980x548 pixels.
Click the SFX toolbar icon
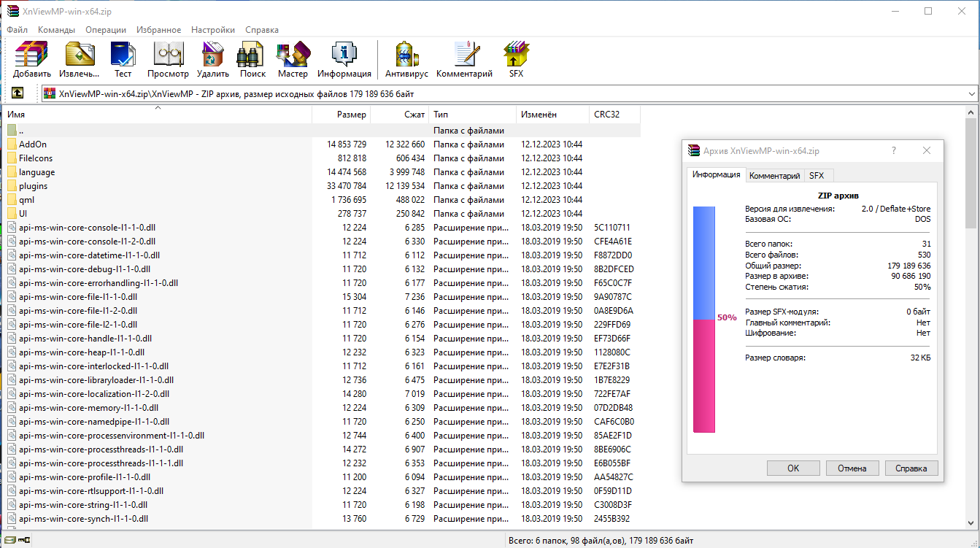tap(516, 60)
